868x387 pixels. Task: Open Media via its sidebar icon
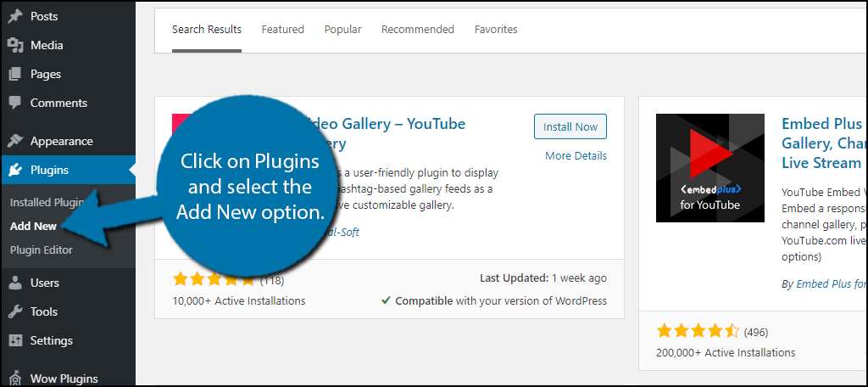[15, 46]
